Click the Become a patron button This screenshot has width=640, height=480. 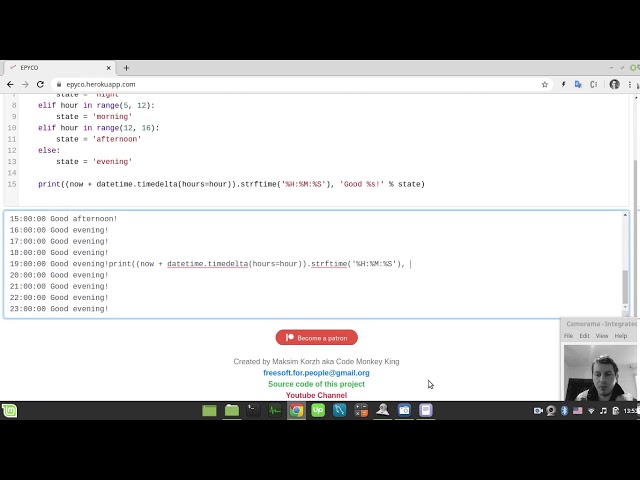(x=317, y=338)
